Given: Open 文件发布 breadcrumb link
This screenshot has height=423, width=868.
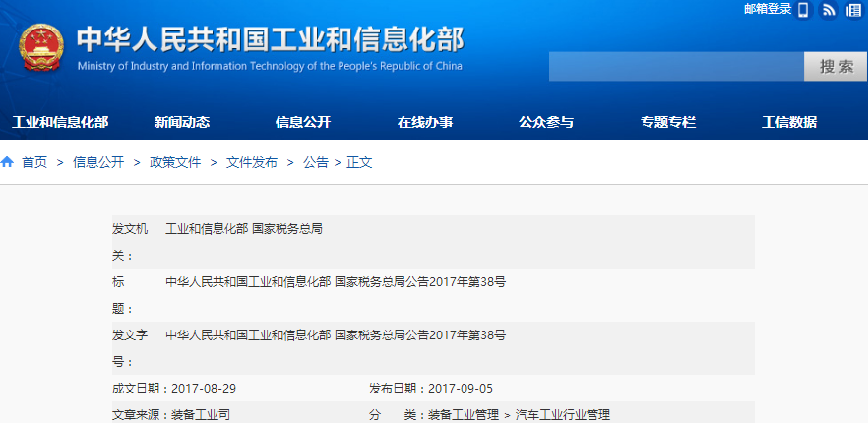Looking at the screenshot, I should point(252,162).
